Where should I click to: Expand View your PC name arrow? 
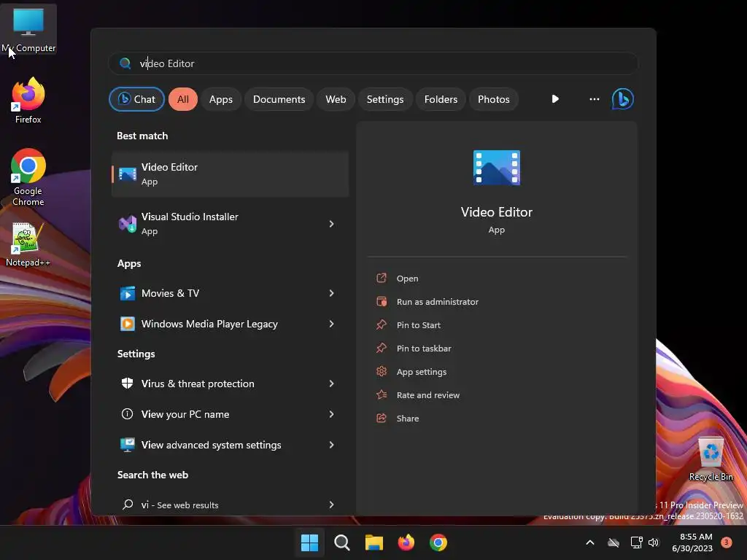pyautogui.click(x=332, y=414)
